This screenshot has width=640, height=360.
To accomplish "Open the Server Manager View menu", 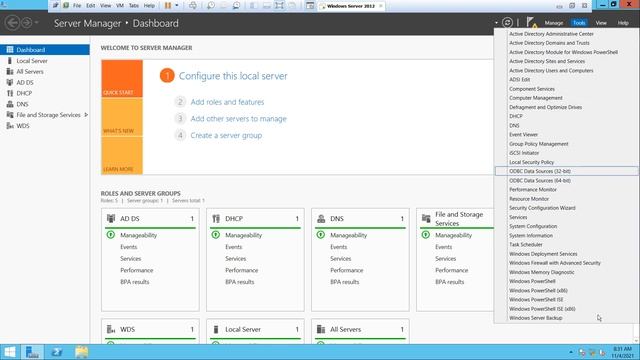I will coord(601,23).
